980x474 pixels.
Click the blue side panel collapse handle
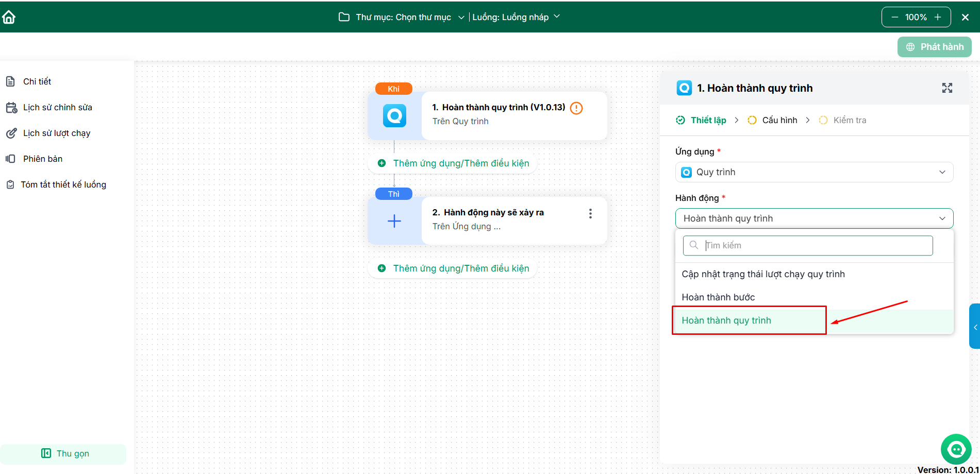coord(975,327)
